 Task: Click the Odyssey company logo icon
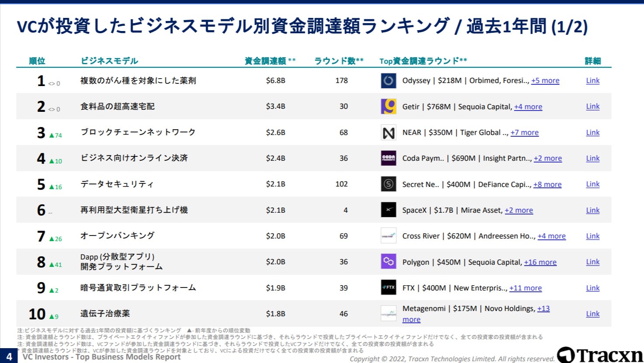(389, 81)
